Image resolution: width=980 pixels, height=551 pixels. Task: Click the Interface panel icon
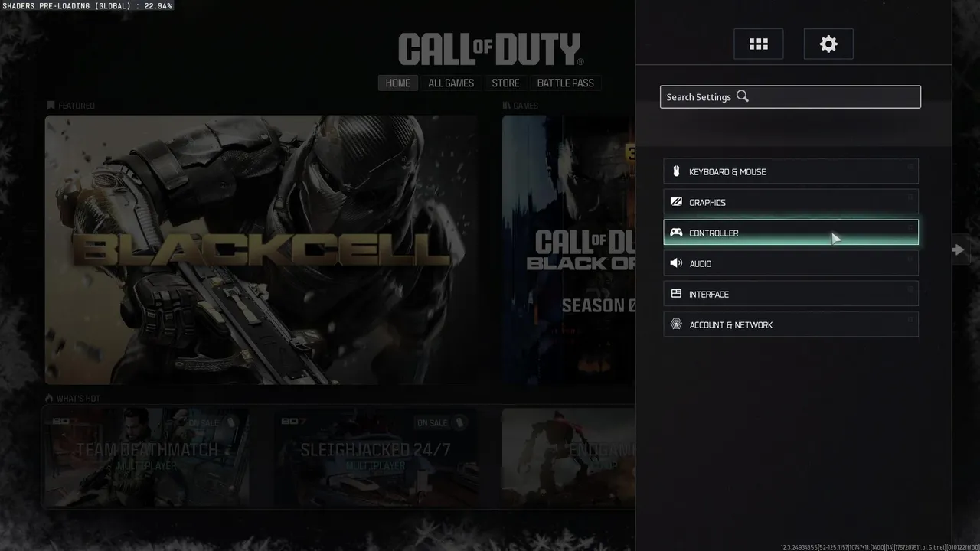pyautogui.click(x=676, y=294)
